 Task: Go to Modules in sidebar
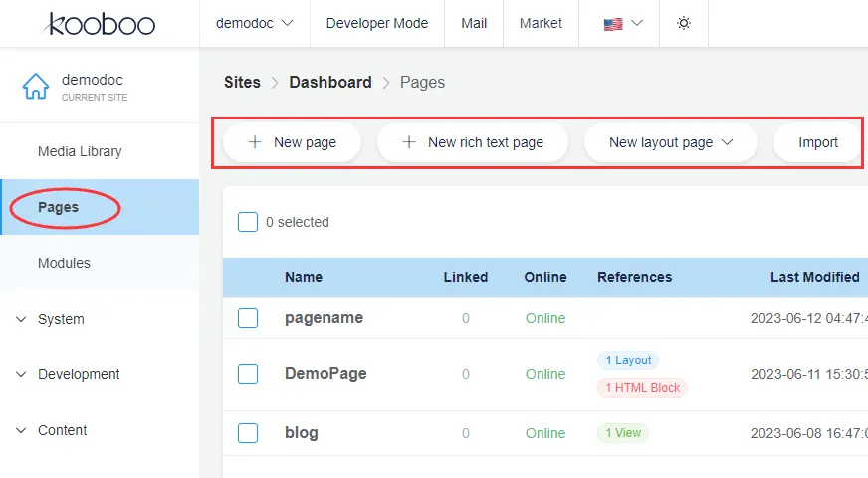64,263
